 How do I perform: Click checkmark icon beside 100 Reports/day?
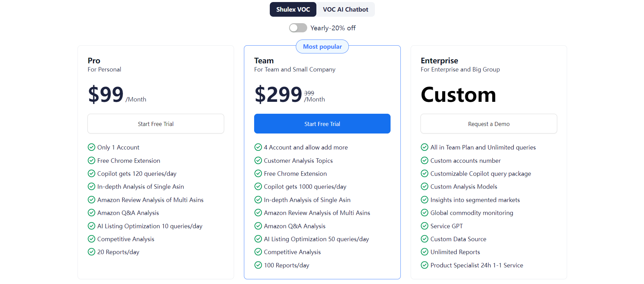(258, 265)
